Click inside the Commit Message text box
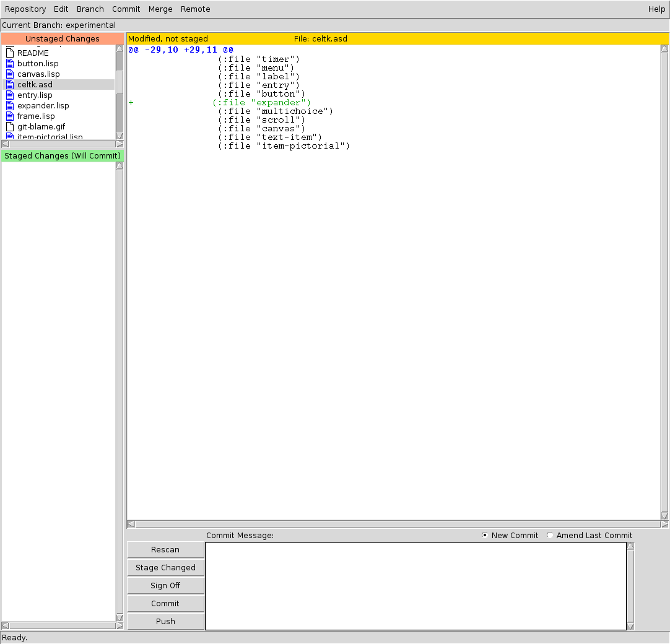The height and width of the screenshot is (644, 670). click(415, 586)
